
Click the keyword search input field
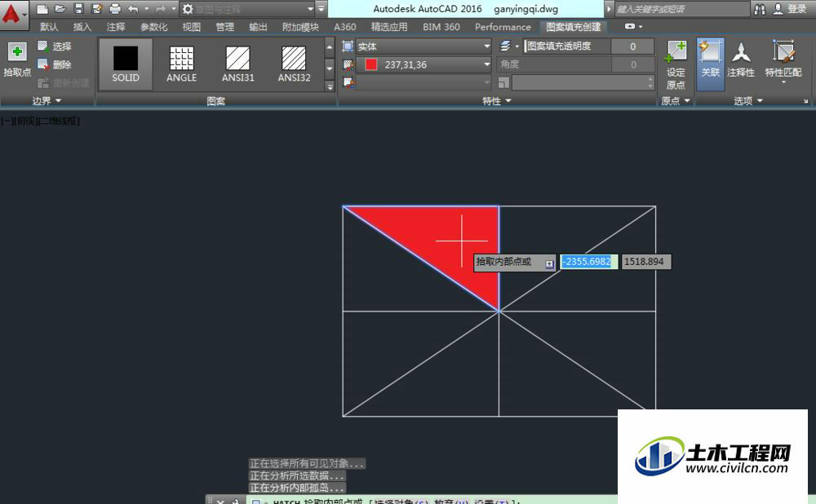[x=681, y=9]
